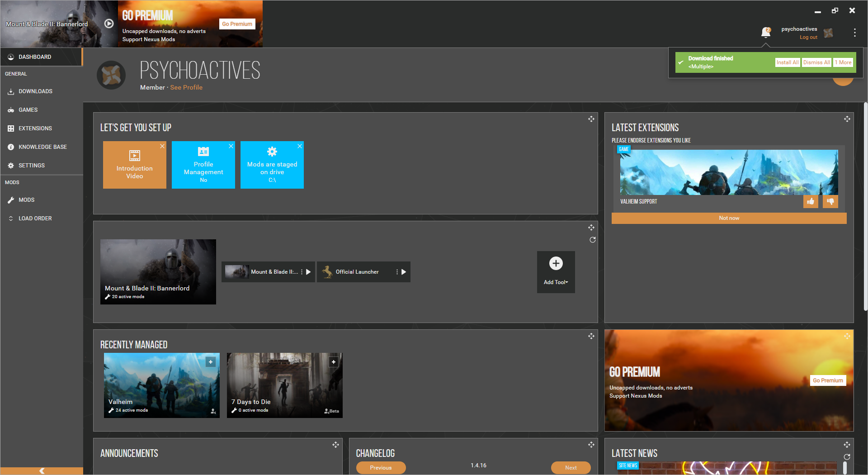Click the Valheim Support extension image
The width and height of the screenshot is (868, 475).
point(729,172)
